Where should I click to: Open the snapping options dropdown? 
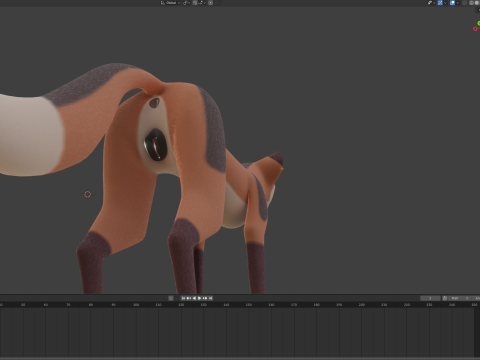point(202,3)
